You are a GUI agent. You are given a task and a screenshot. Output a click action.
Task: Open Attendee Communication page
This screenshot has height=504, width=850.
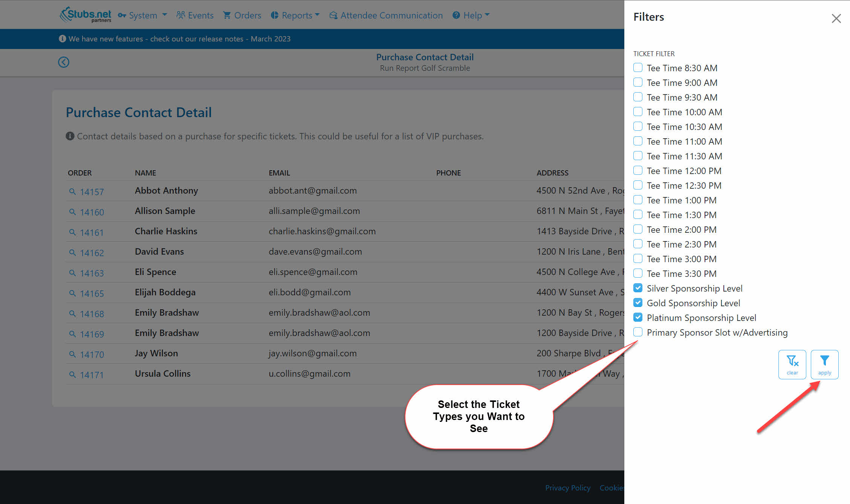(x=386, y=15)
